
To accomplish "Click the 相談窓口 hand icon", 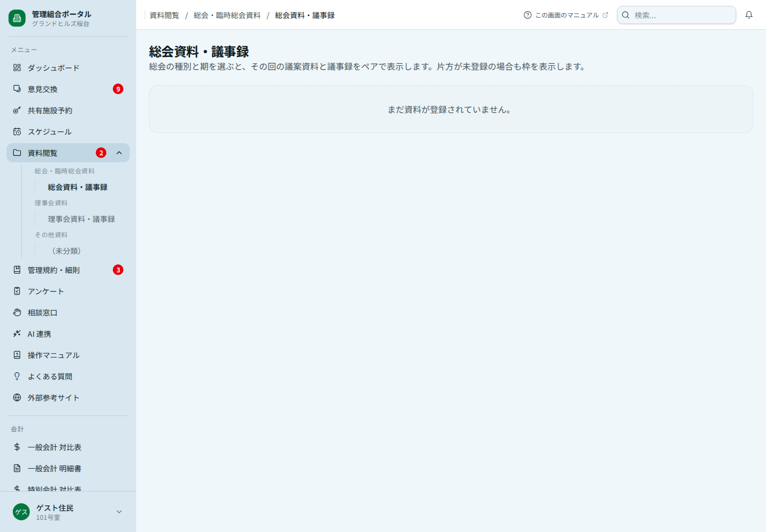I will click(17, 312).
